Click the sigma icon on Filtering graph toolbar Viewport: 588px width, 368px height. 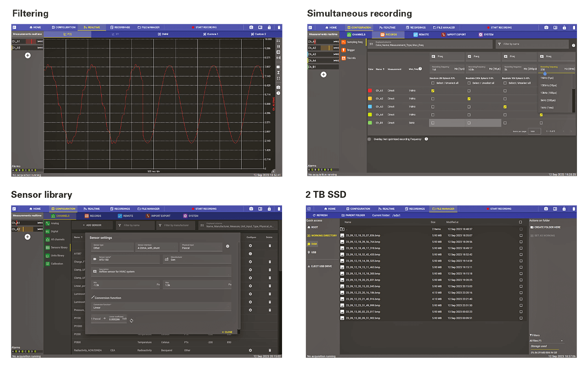point(278,72)
